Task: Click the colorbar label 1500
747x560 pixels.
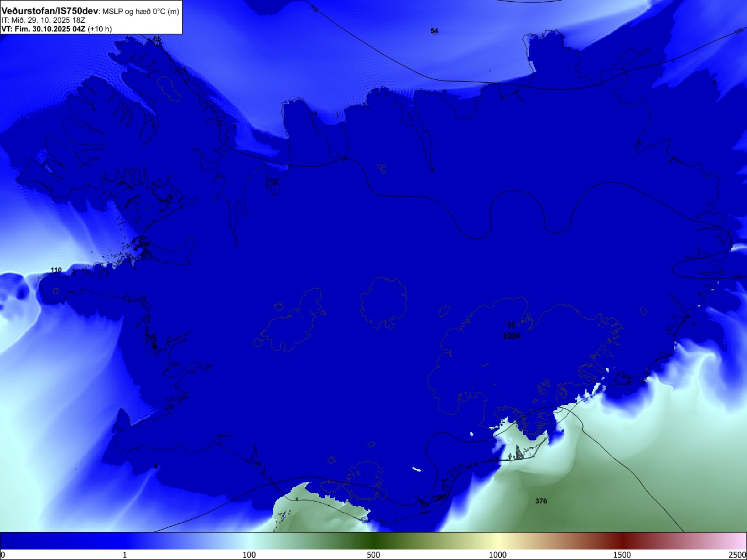Action: [x=622, y=555]
